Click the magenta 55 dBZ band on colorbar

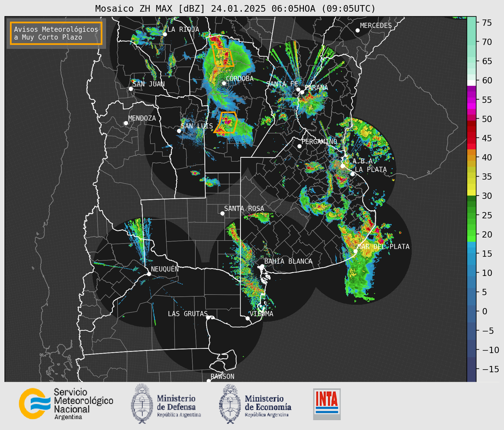point(471,100)
